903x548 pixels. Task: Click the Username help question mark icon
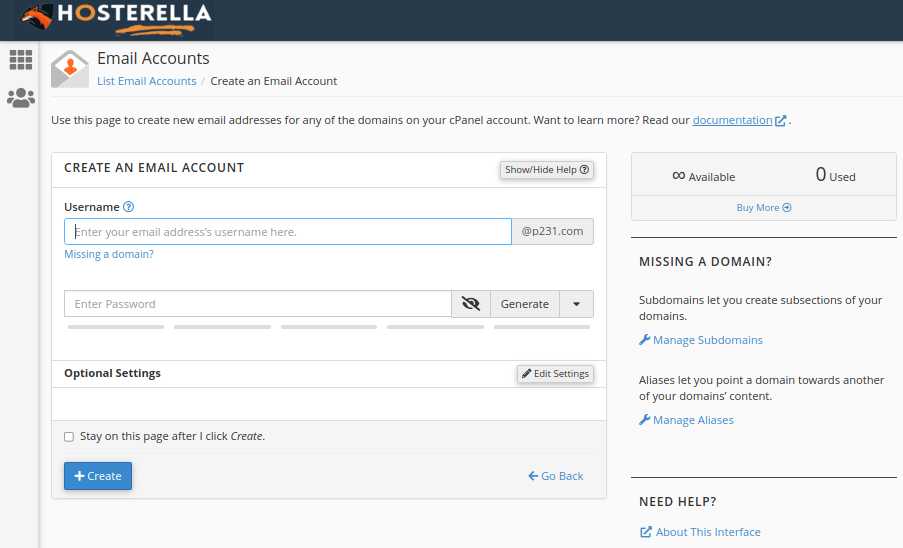128,207
